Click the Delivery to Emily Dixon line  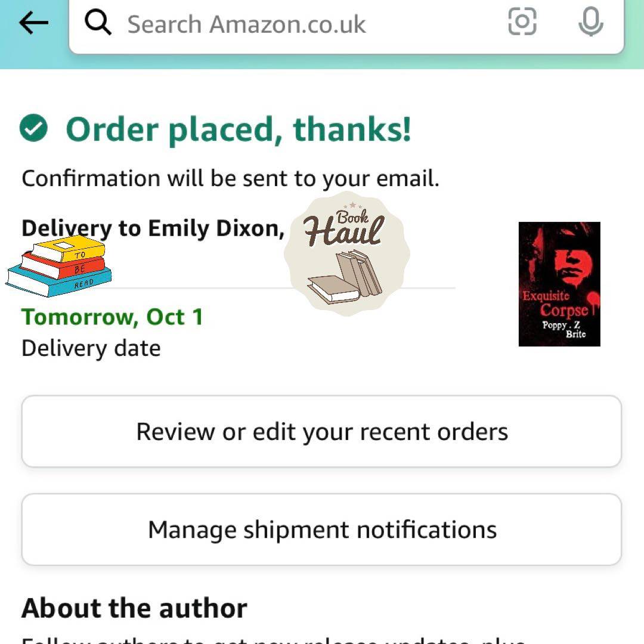click(x=153, y=228)
